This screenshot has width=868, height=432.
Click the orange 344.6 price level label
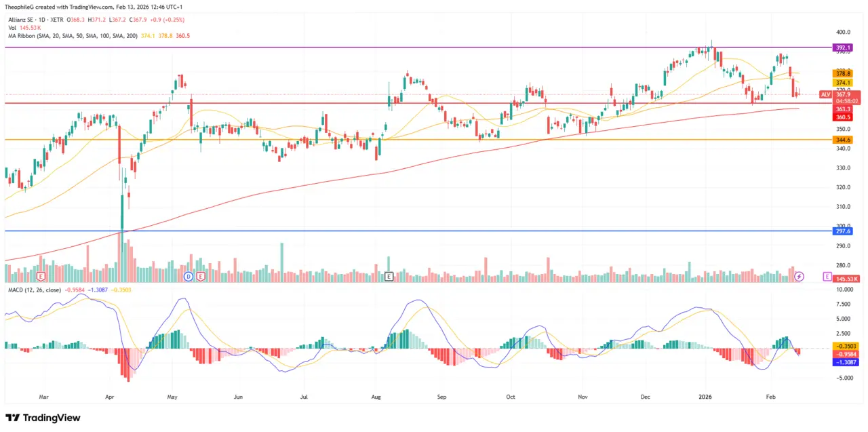842,140
